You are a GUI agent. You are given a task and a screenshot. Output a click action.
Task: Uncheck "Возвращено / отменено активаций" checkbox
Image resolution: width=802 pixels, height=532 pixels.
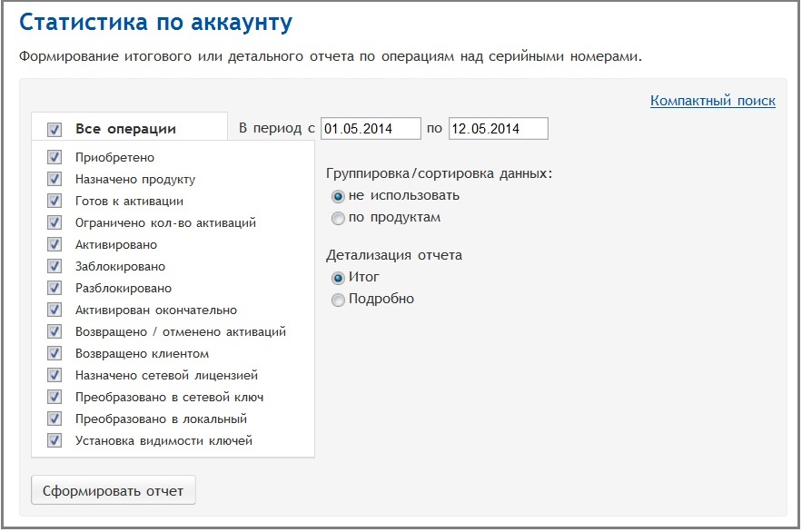[54, 331]
